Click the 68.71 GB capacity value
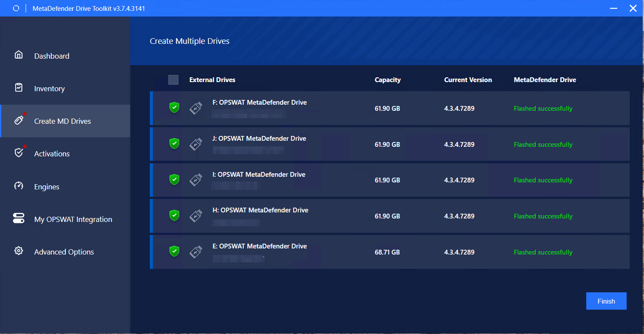This screenshot has height=334, width=644. (x=387, y=252)
